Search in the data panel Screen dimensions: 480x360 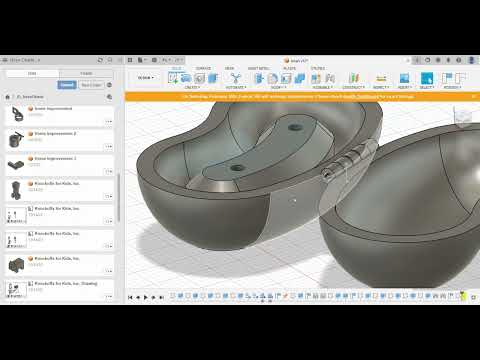click(x=110, y=60)
